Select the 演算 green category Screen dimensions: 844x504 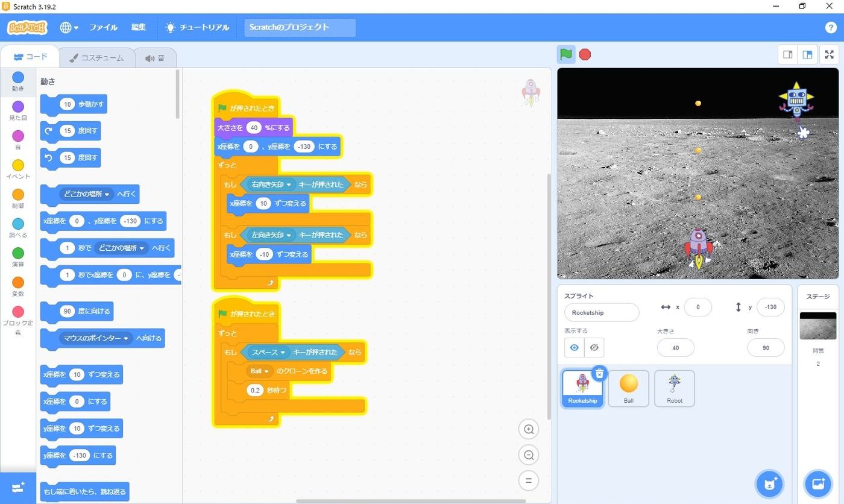18,257
